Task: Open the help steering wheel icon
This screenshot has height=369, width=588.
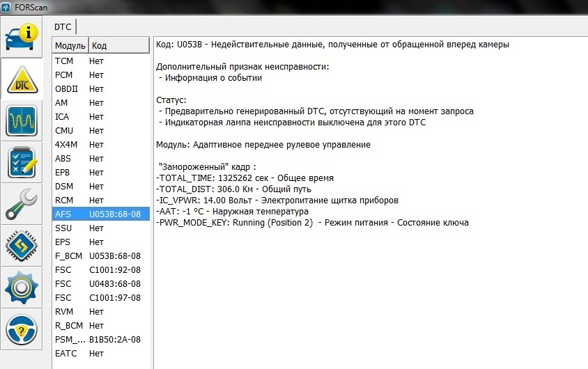Action: click(x=22, y=330)
